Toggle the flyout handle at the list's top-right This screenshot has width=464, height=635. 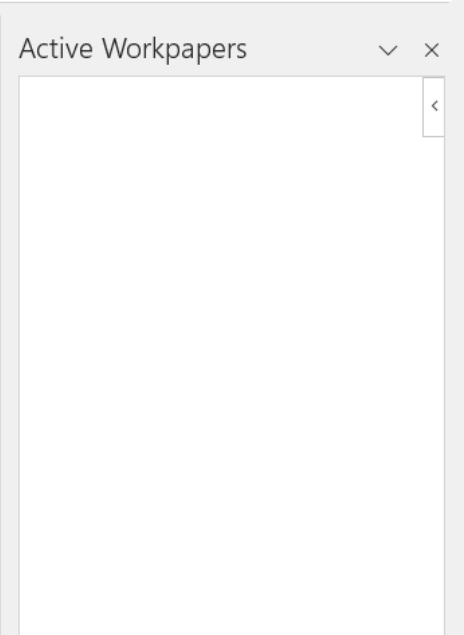tap(434, 107)
